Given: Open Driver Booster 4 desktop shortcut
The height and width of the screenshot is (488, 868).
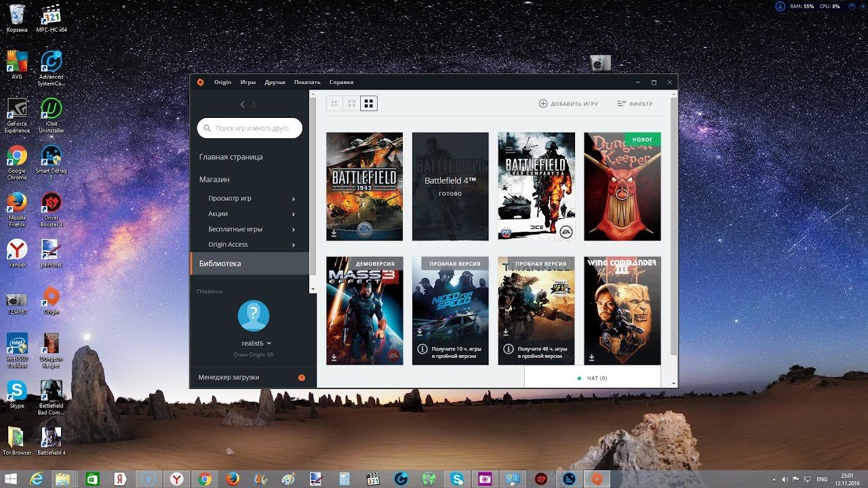Looking at the screenshot, I should pos(51,209).
